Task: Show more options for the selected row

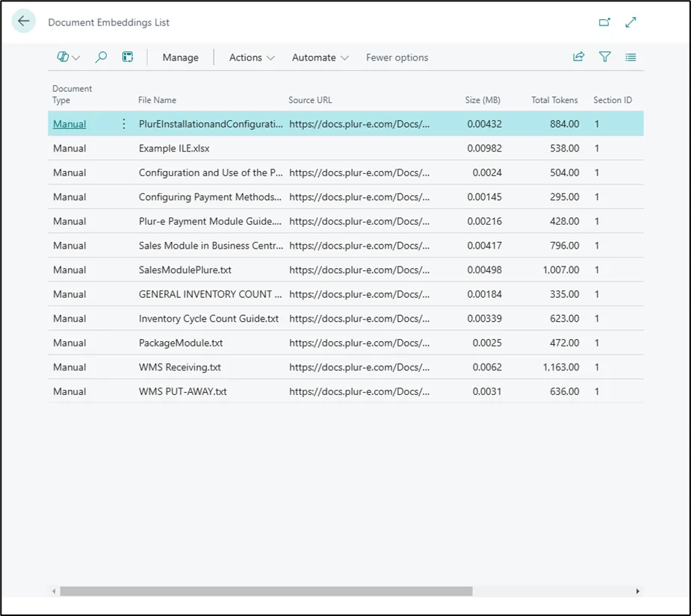Action: coord(124,124)
